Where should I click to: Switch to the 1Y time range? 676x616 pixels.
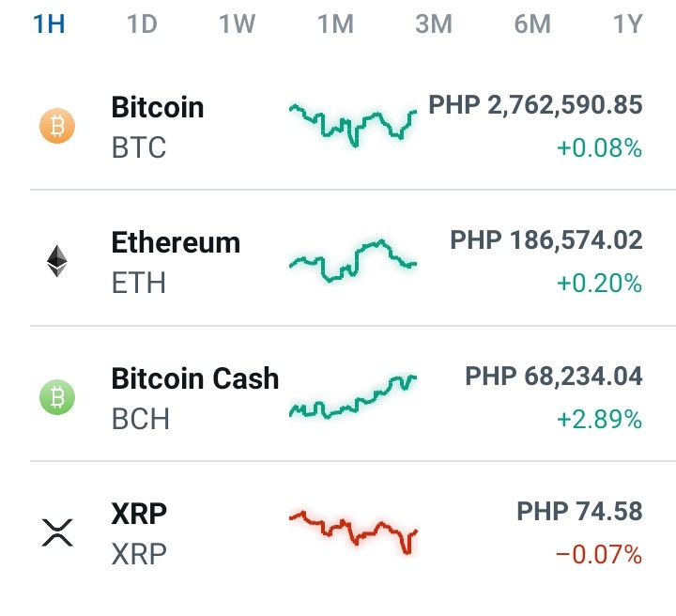point(628,23)
